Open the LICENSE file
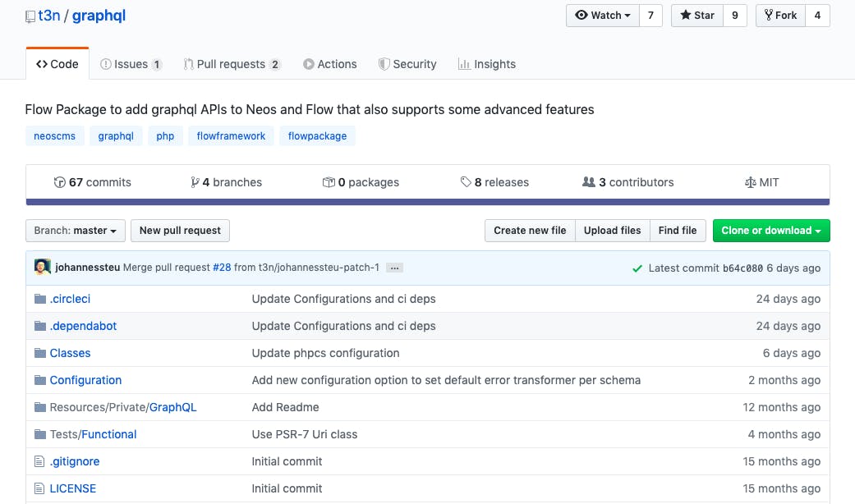The width and height of the screenshot is (855, 504). pyautogui.click(x=72, y=488)
